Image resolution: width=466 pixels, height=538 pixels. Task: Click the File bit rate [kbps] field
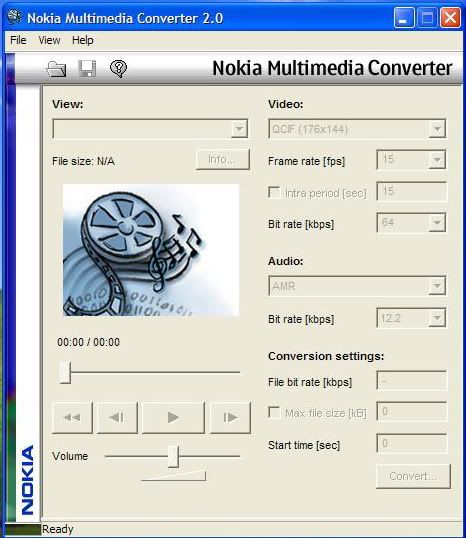tap(412, 381)
